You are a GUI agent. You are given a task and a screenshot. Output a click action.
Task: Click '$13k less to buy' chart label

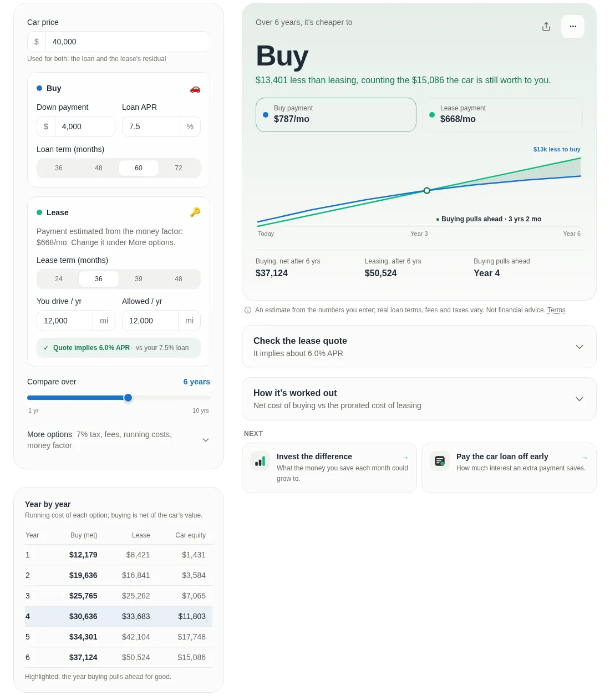[x=557, y=149]
